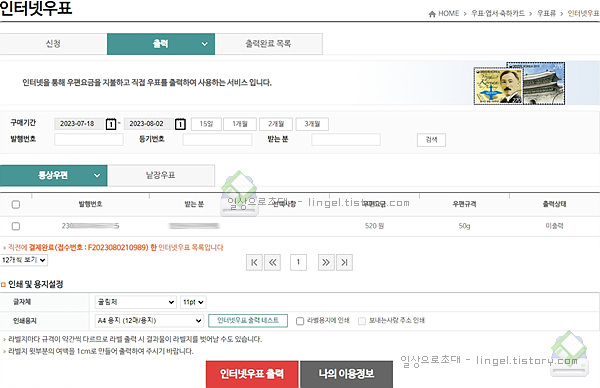Open the start date calendar icon
The width and height of the screenshot is (600, 388).
coord(111,124)
